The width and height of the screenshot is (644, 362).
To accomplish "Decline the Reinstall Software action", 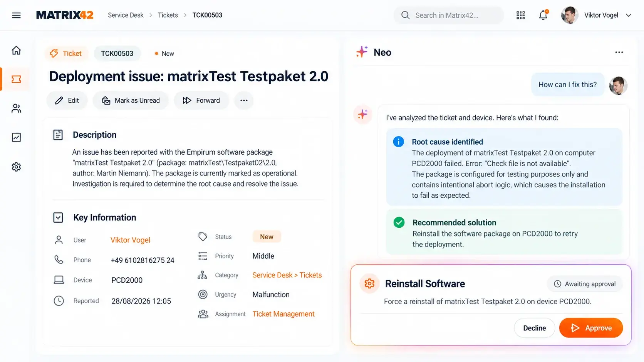I will tap(535, 328).
